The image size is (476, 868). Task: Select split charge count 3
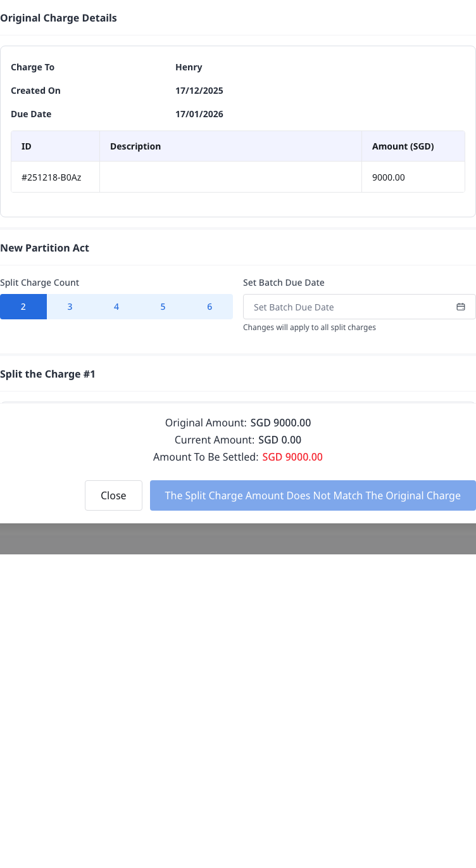click(70, 307)
